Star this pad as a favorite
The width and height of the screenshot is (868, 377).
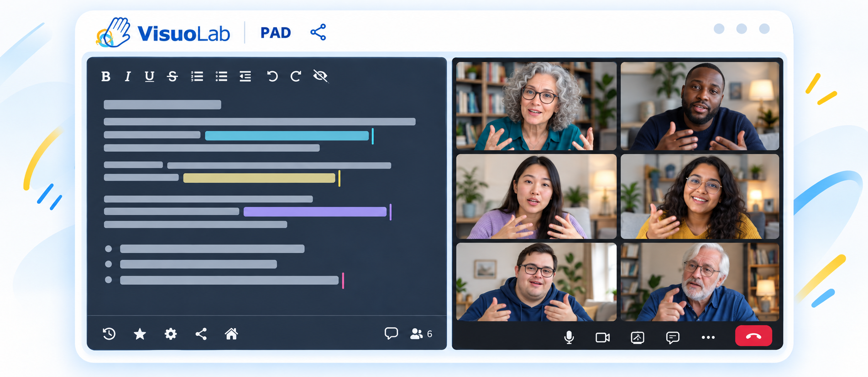point(140,334)
